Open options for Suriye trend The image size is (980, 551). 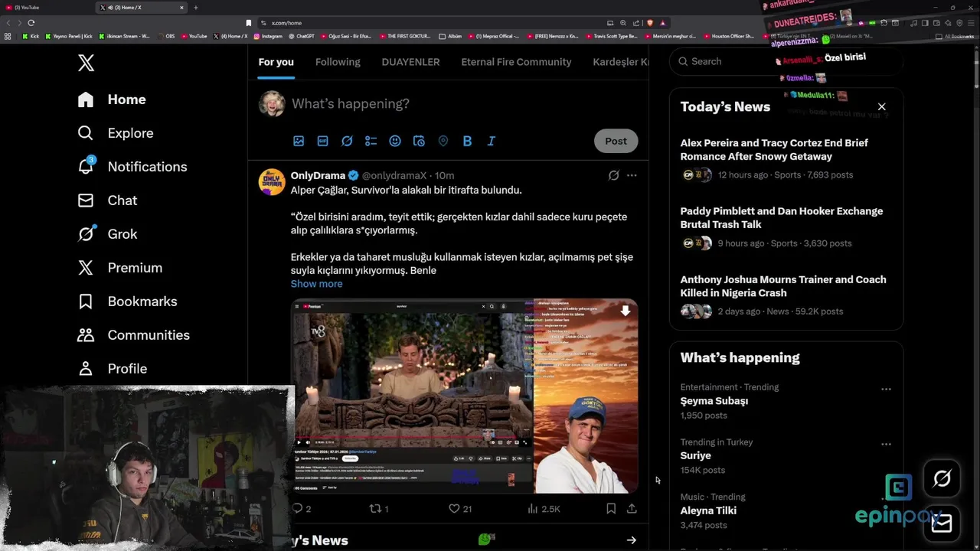click(x=886, y=444)
